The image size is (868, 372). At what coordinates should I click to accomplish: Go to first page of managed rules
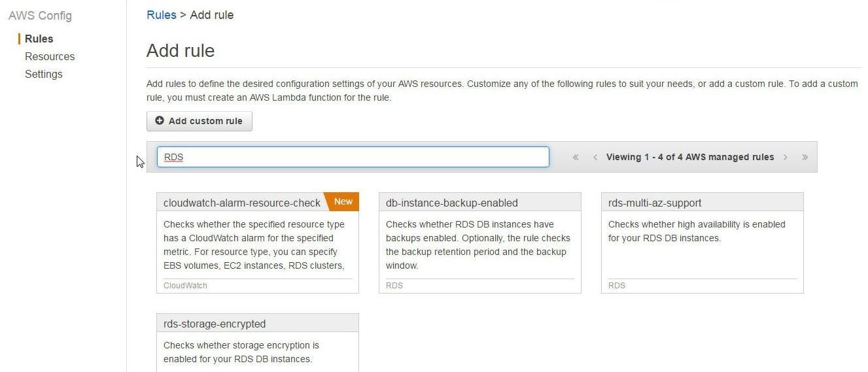tap(576, 157)
